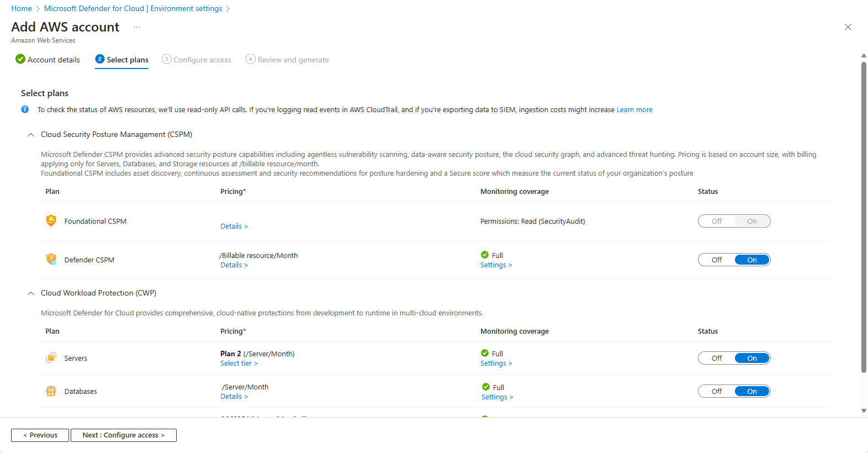The width and height of the screenshot is (868, 453).
Task: Click the Databases plan icon
Action: [x=51, y=391]
